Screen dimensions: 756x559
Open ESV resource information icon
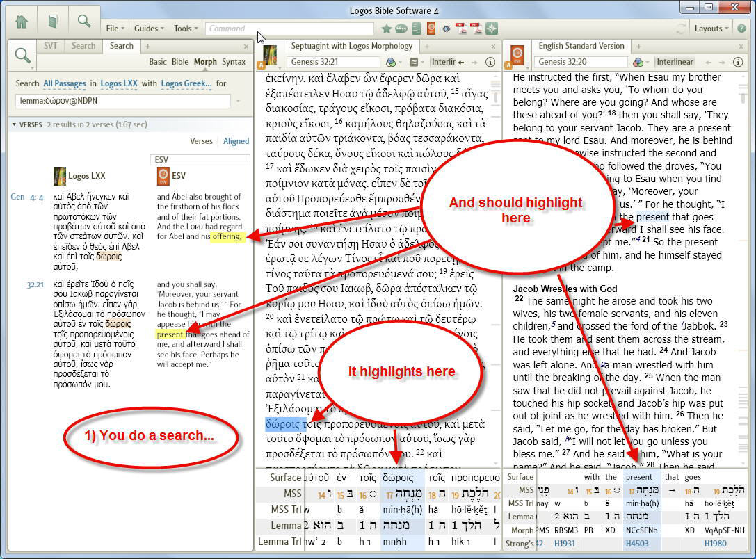coord(738,62)
